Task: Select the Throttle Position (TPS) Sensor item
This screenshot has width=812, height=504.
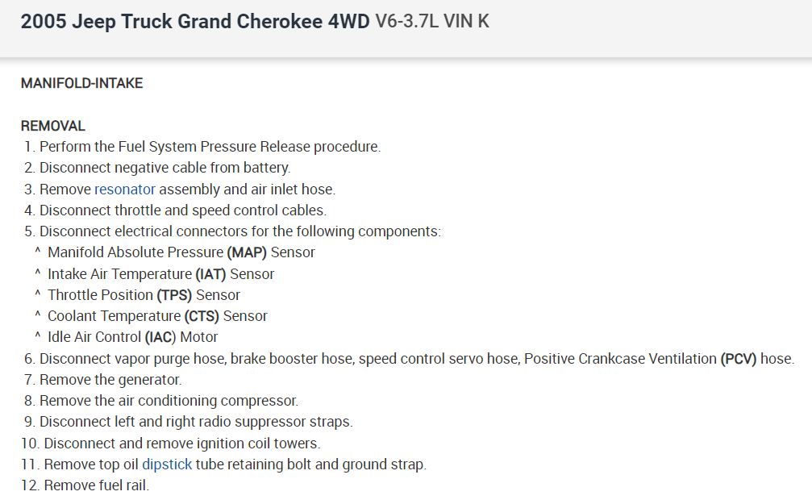Action: point(144,295)
